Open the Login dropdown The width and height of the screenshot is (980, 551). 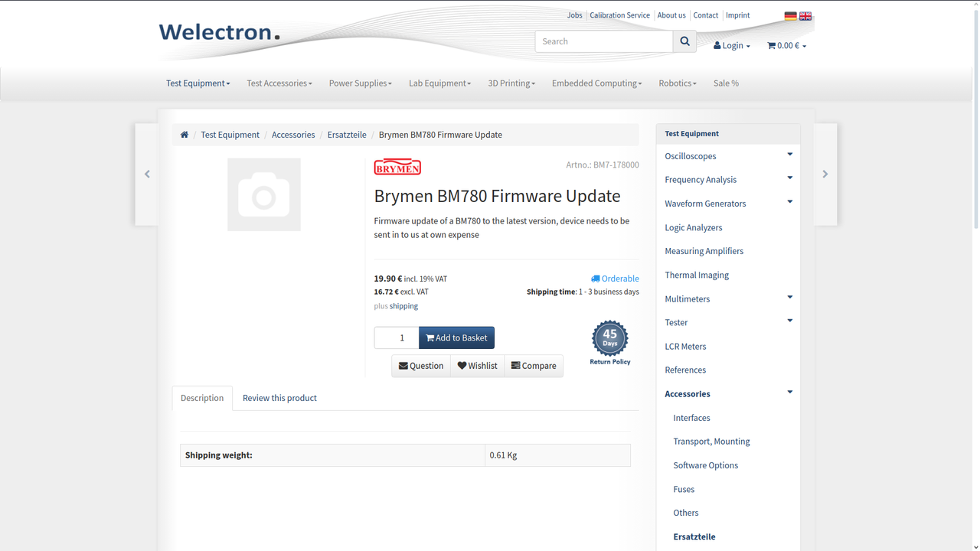tap(732, 46)
